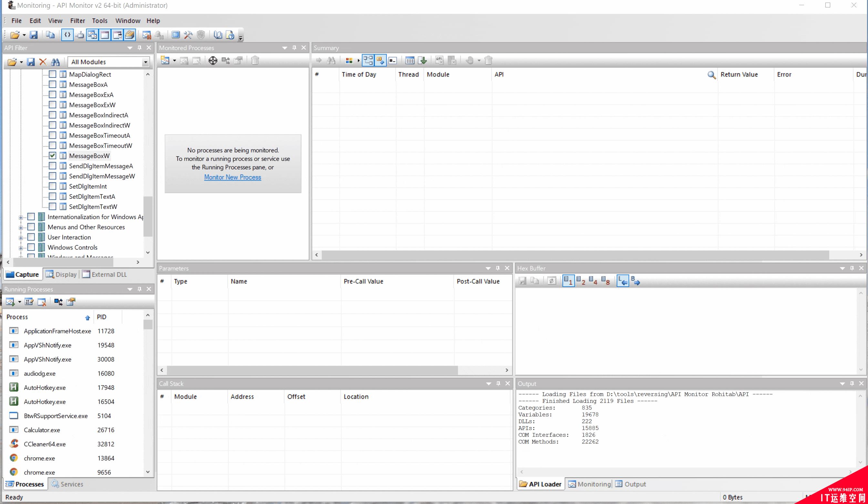Sort by the Time of Day column header

click(367, 74)
